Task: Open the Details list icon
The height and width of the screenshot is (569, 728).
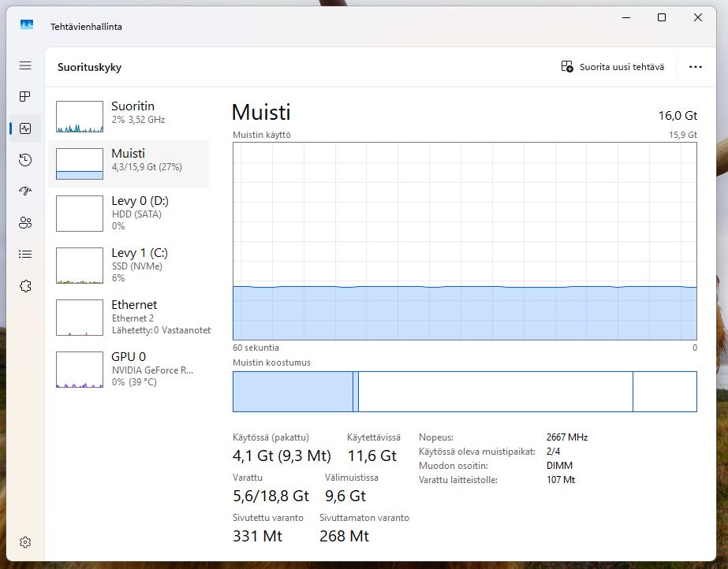Action: coord(25,254)
